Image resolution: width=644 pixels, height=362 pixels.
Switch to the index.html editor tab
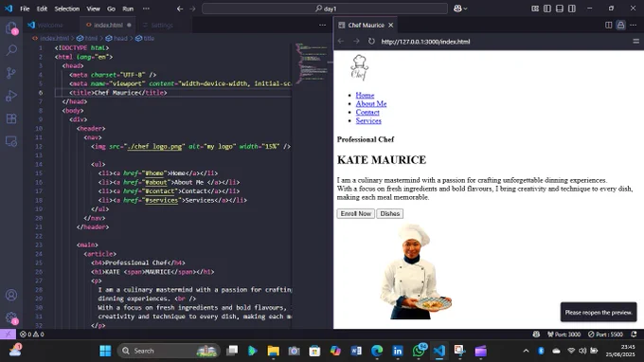pos(108,25)
